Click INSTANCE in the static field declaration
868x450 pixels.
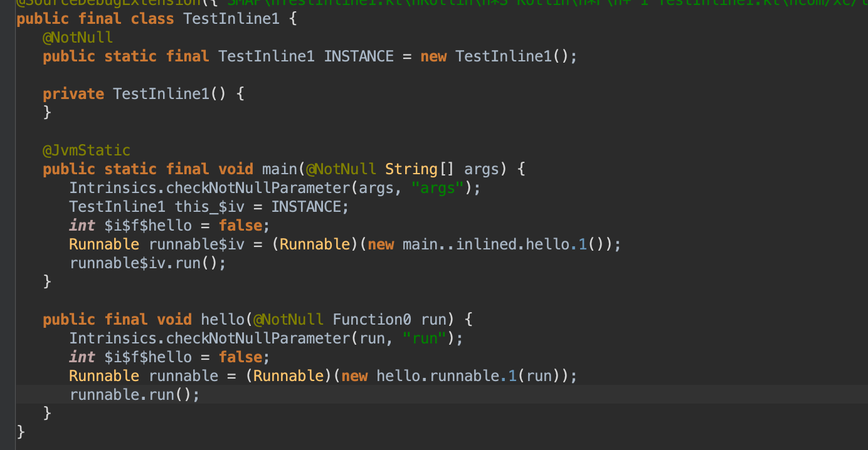358,56
